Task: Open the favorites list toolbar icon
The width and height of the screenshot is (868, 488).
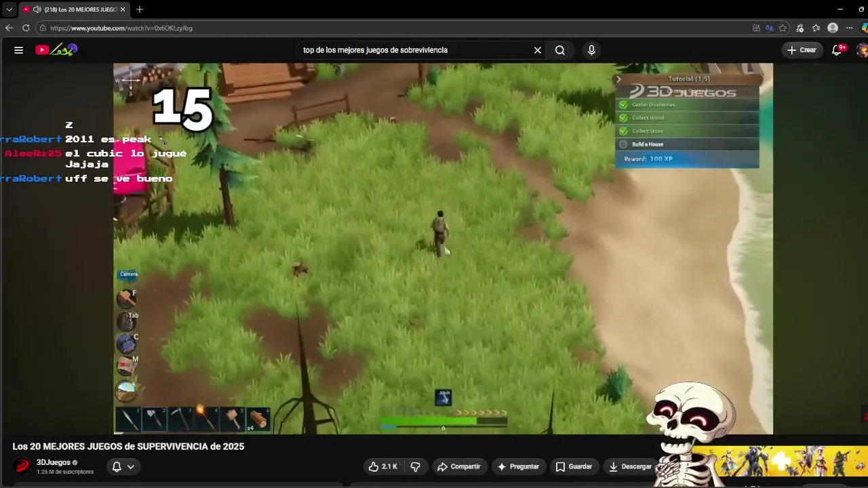Action: click(816, 28)
